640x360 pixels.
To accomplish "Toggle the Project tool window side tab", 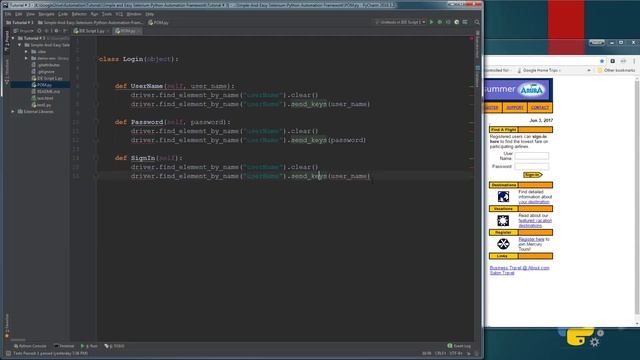I will (x=6, y=41).
